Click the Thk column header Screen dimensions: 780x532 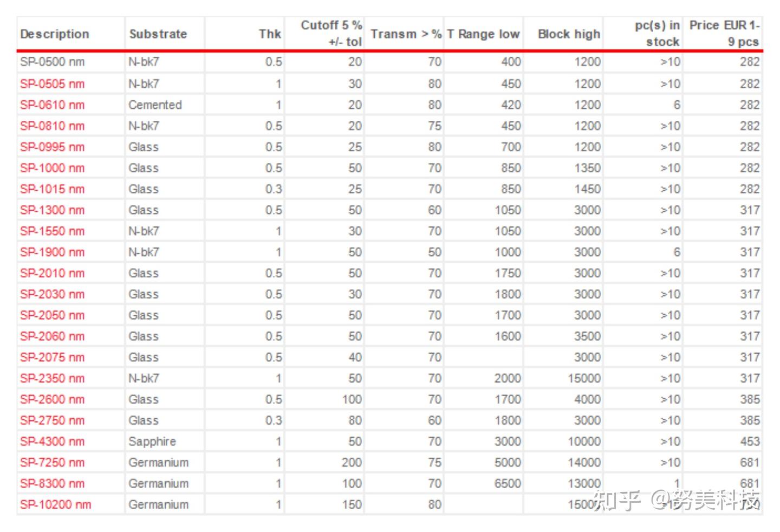[x=270, y=34]
